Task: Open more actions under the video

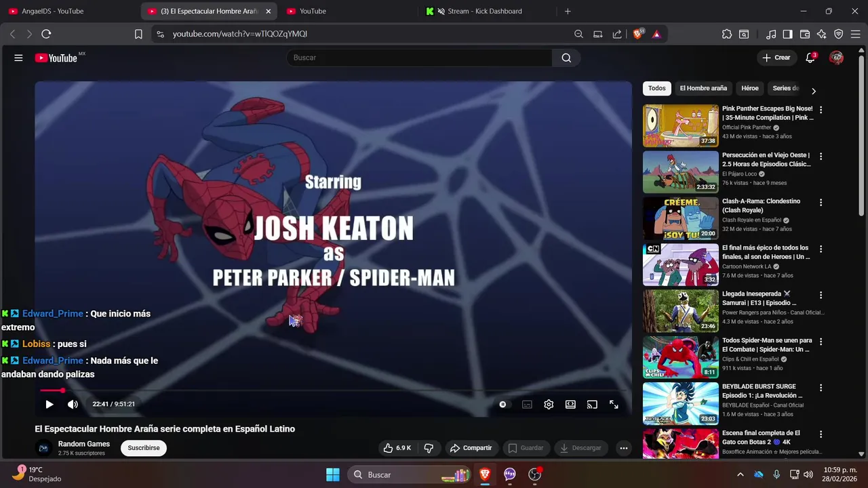Action: (623, 448)
